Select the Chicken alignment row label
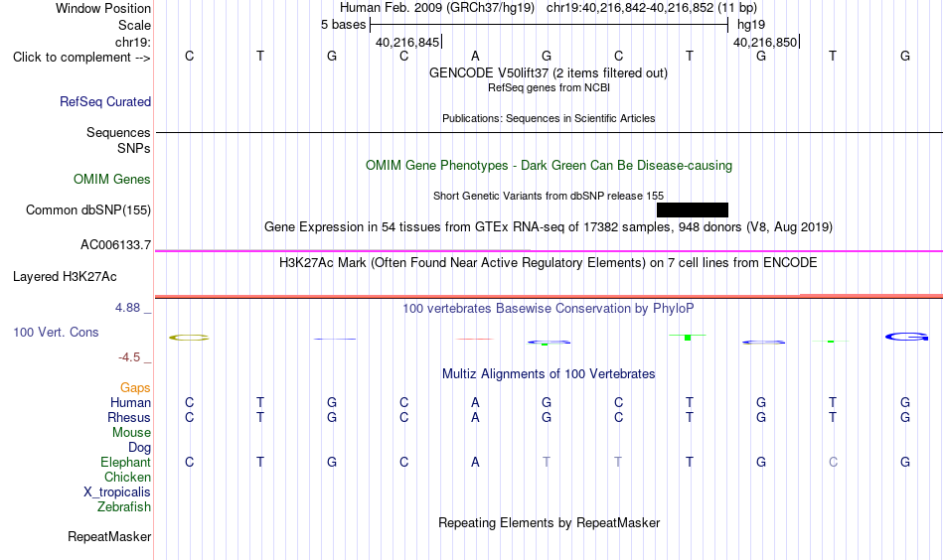Screen dimensions: 944x560 pos(127,477)
